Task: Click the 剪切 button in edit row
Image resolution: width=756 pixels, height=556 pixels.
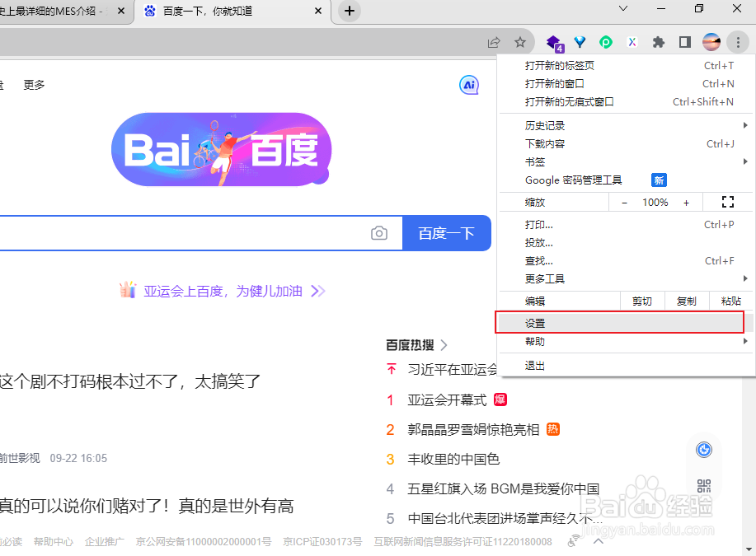Action: (x=642, y=301)
